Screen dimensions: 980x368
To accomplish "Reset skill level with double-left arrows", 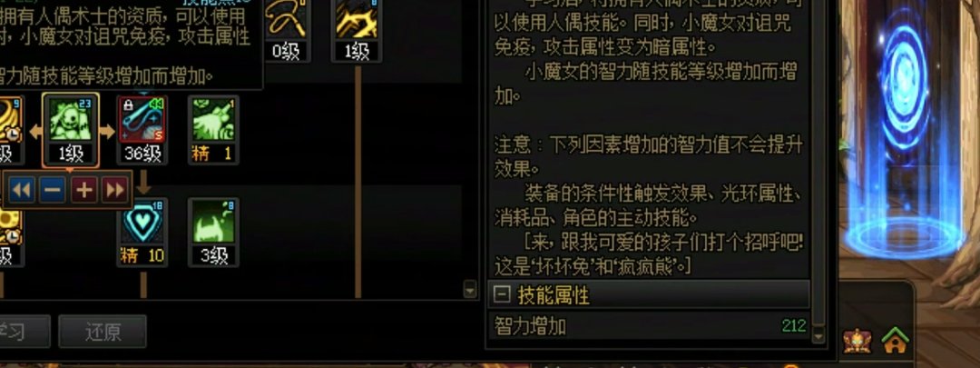I will click(x=21, y=189).
